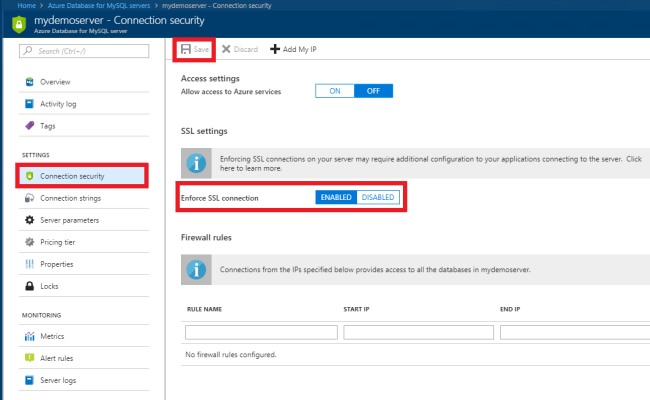The image size is (650, 400).
Task: Open Server parameters settings
Action: point(84,220)
